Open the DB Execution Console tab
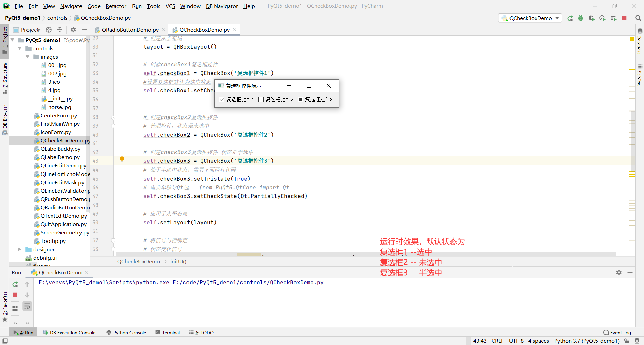 [69, 333]
